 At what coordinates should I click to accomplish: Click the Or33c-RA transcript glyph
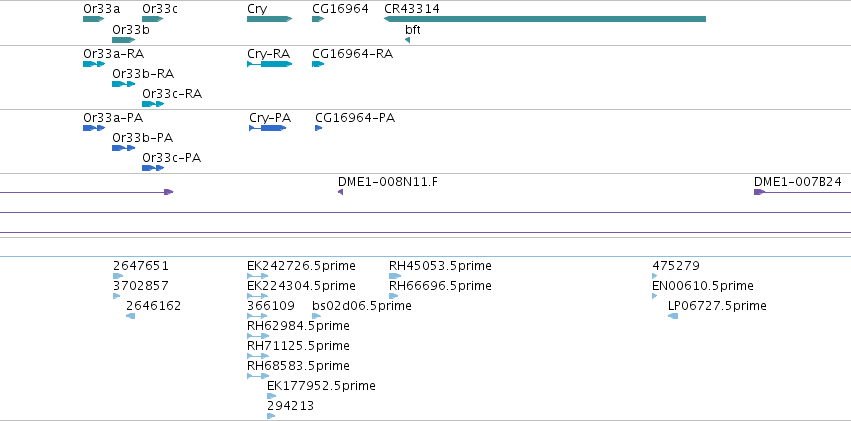[x=153, y=104]
